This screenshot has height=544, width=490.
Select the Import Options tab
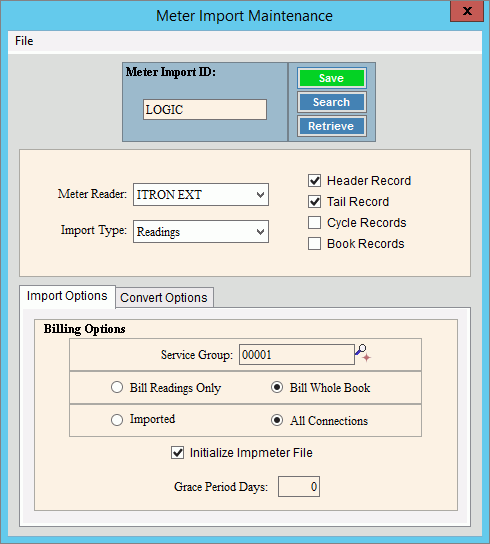coord(67,296)
